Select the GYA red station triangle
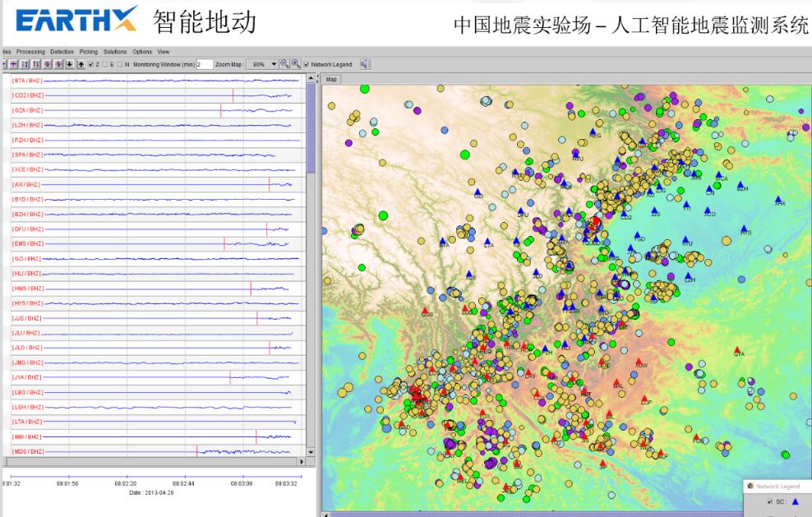The image size is (812, 517). (737, 349)
